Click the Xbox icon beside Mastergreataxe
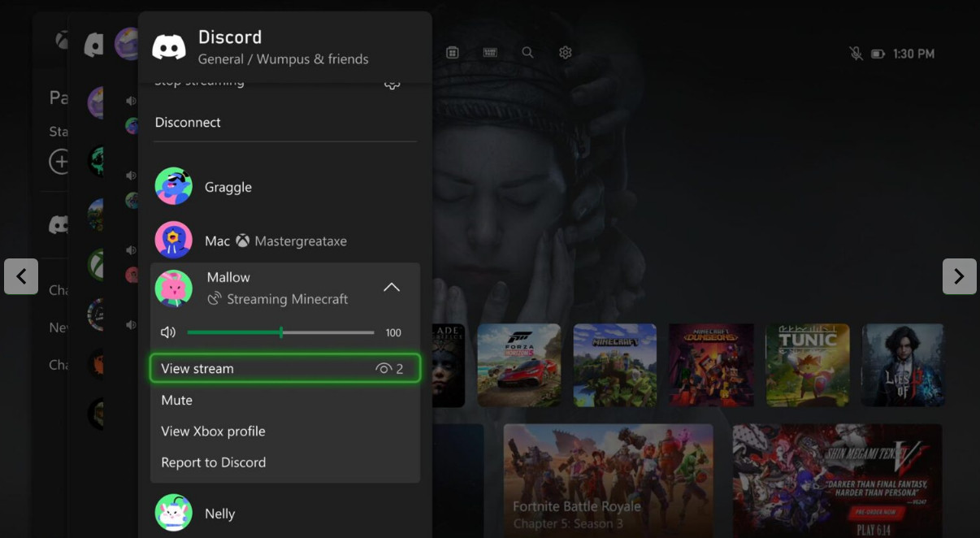 (x=242, y=241)
